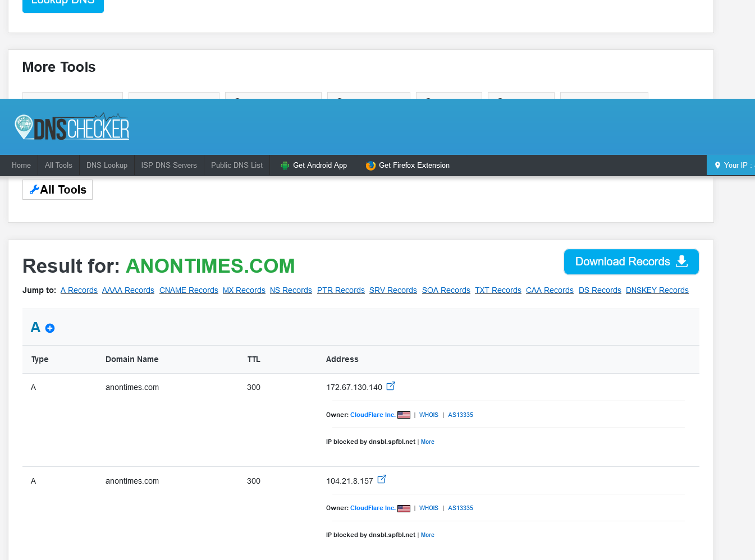Click the Domain Name column header
The image size is (755, 560).
(x=132, y=360)
